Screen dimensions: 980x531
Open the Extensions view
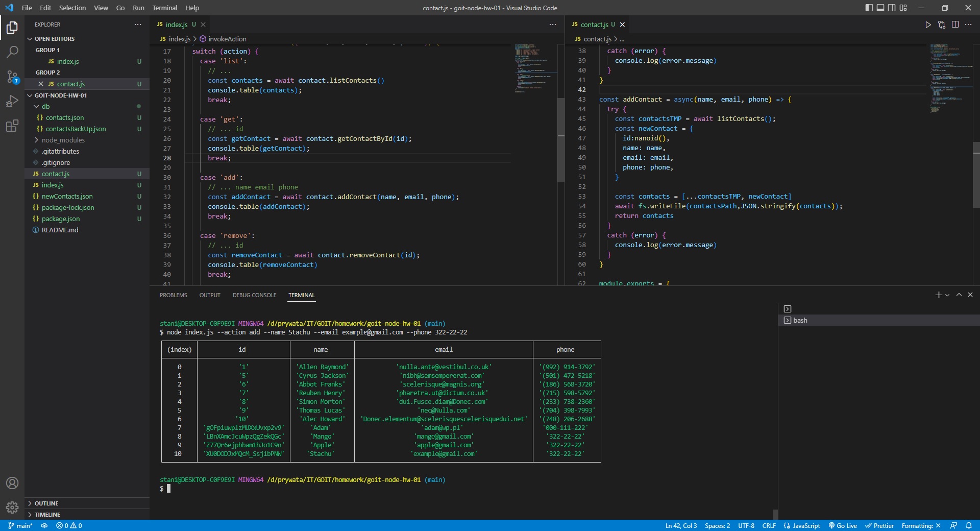click(x=12, y=126)
